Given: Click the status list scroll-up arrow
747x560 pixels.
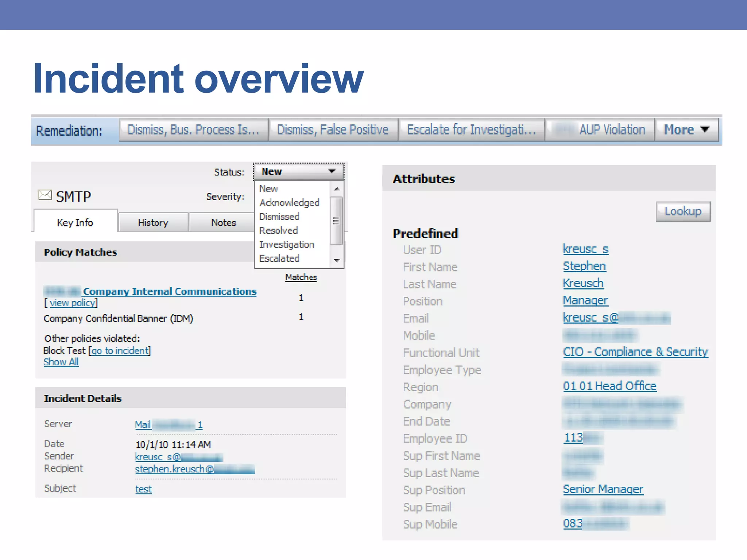Looking at the screenshot, I should (337, 189).
